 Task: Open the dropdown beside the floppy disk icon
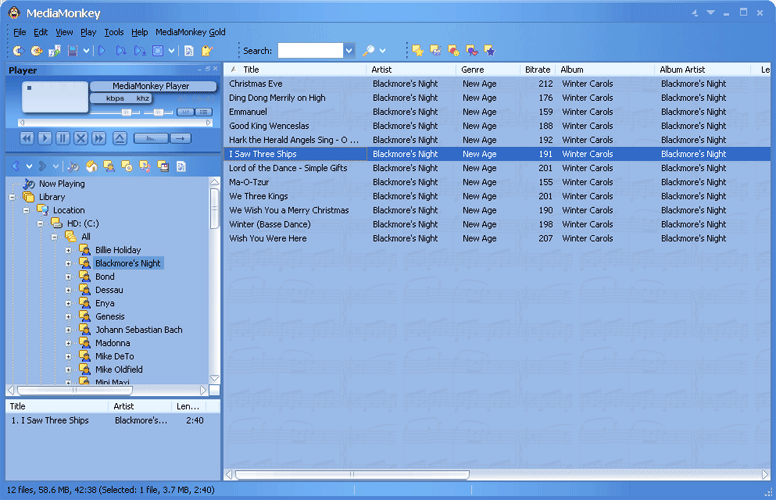coord(86,50)
